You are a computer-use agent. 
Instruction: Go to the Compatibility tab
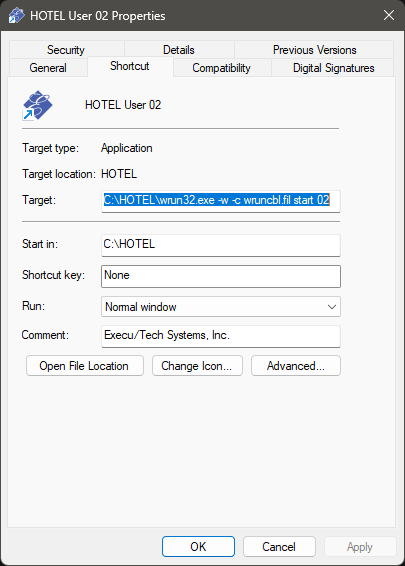point(222,68)
